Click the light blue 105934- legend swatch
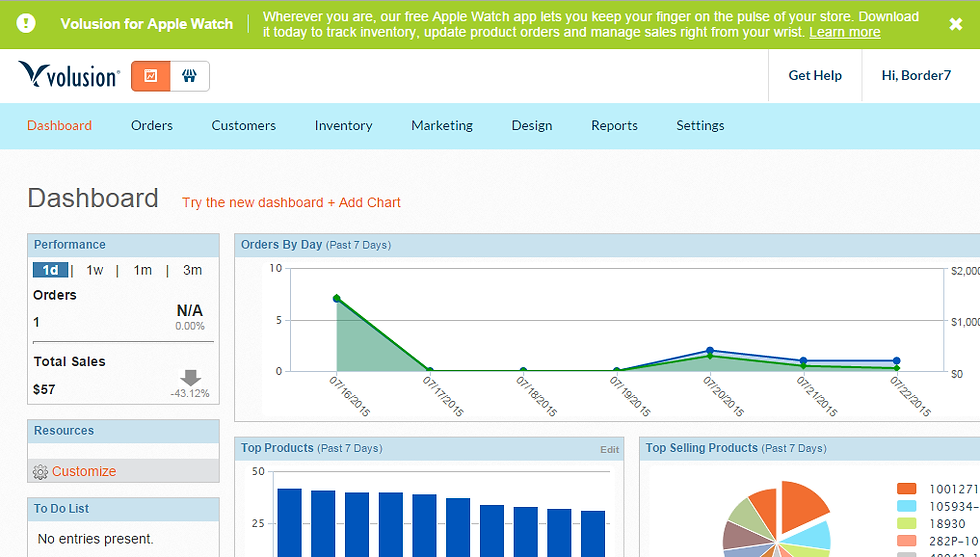980x557 pixels. (x=906, y=506)
